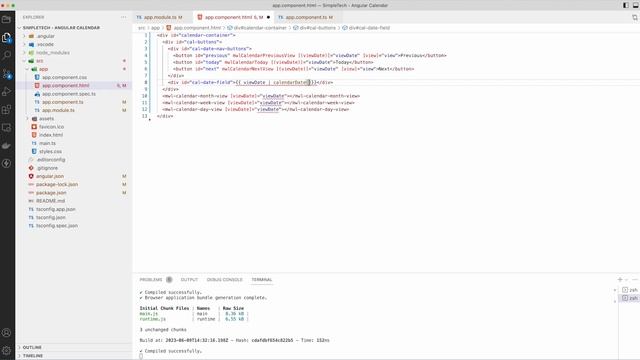The width and height of the screenshot is (640, 360).
Task: Close unsaved app.component.html tab dot
Action: point(268,17)
